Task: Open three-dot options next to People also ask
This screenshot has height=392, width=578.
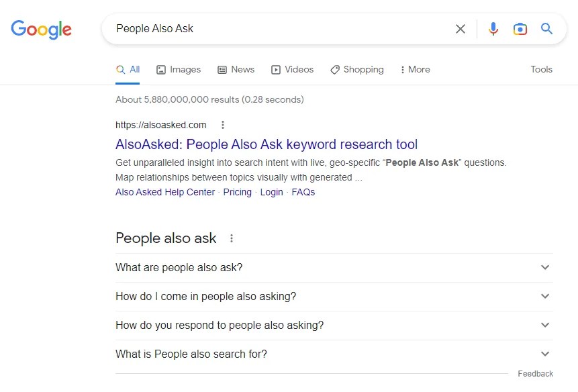Action: 232,238
